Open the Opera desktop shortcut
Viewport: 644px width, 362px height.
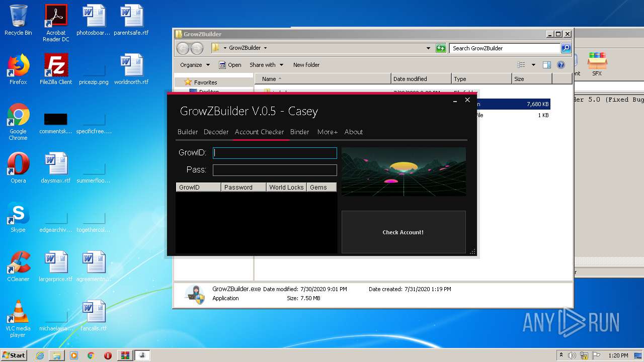18,168
